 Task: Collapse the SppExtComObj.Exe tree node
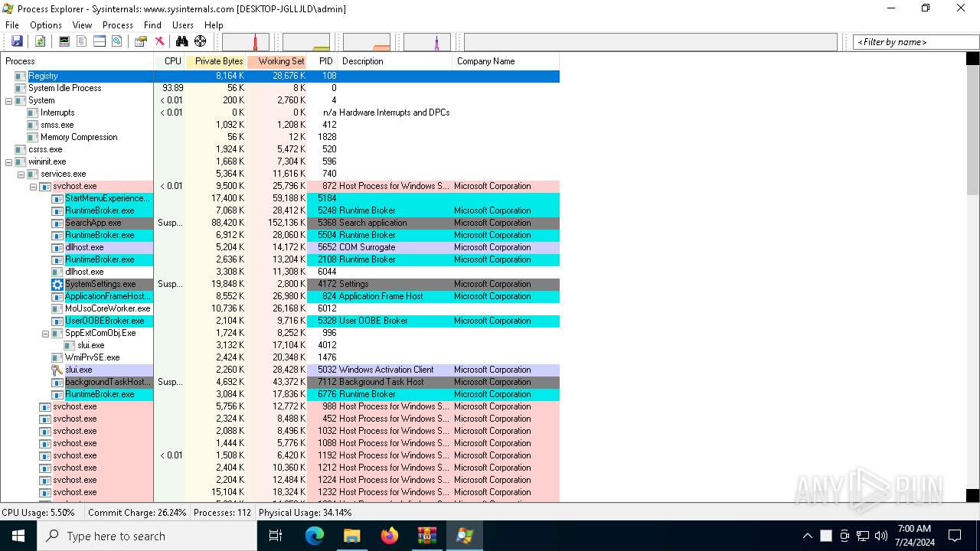tap(45, 333)
